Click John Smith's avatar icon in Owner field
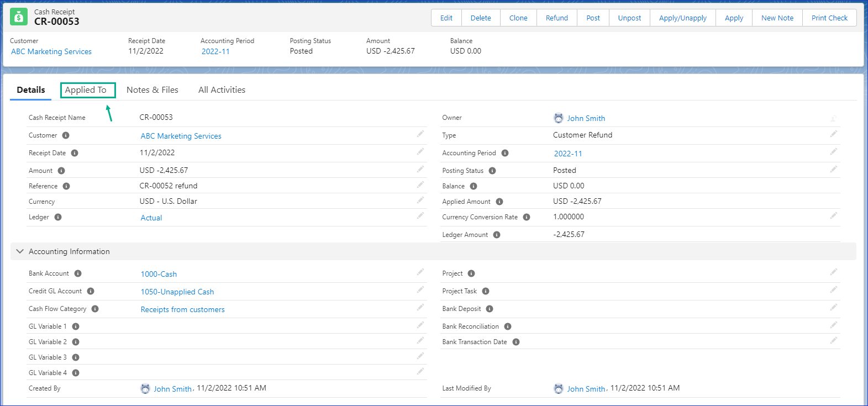The width and height of the screenshot is (868, 406). pos(559,118)
